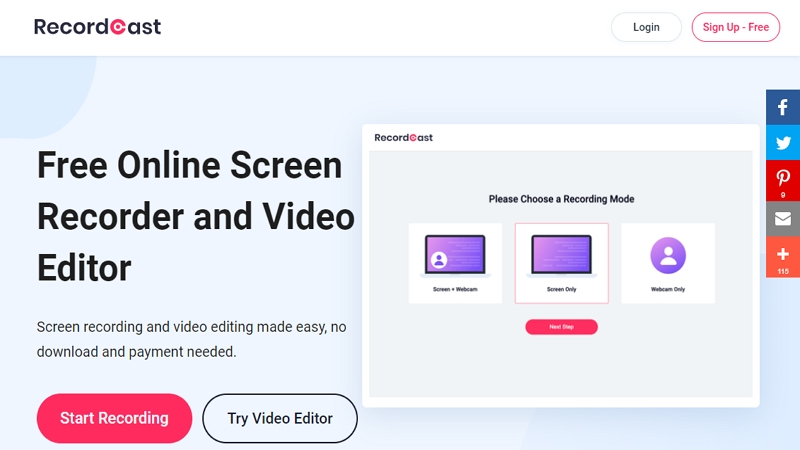
Task: Click the RecordCast logo in header
Action: [97, 27]
